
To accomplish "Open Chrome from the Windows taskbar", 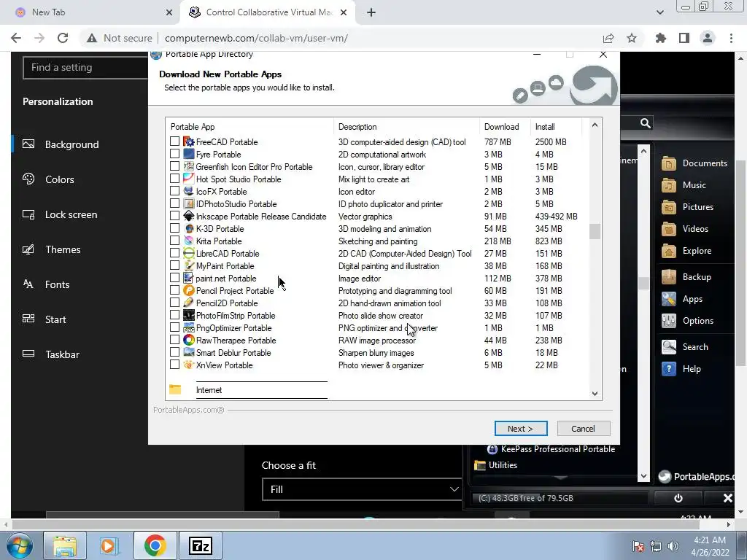I will pyautogui.click(x=155, y=545).
